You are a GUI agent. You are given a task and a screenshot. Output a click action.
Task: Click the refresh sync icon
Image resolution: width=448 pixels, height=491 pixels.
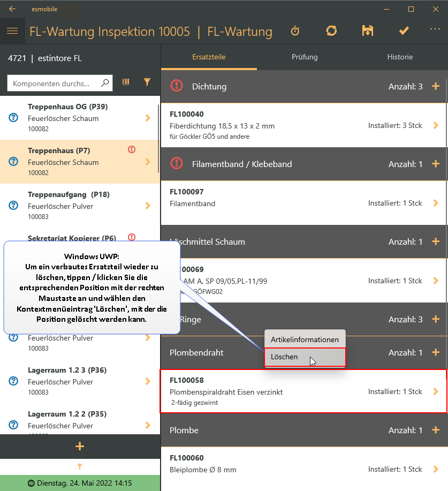(331, 31)
